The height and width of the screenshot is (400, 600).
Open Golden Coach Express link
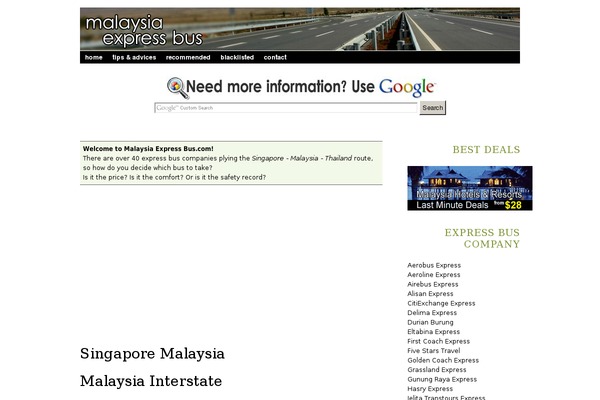pos(443,360)
